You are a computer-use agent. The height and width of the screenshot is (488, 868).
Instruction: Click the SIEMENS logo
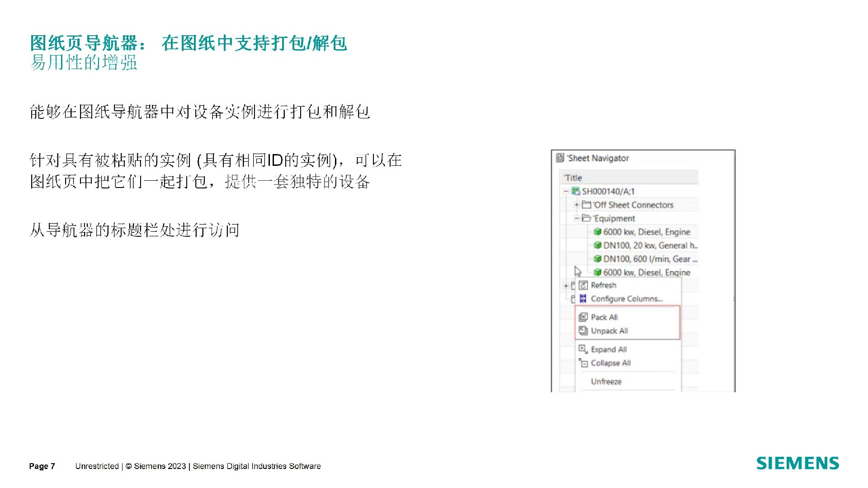pyautogui.click(x=797, y=463)
